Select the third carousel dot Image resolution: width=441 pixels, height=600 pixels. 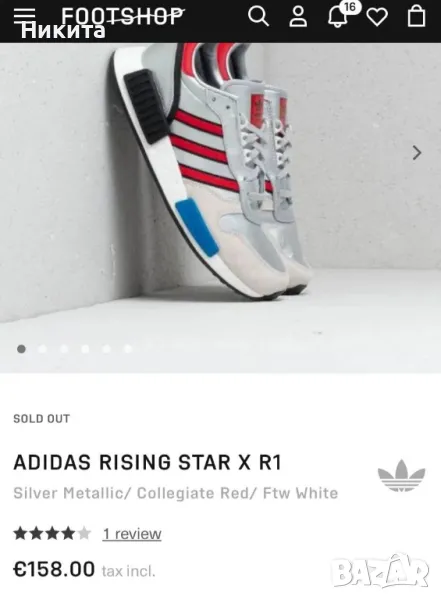click(64, 349)
